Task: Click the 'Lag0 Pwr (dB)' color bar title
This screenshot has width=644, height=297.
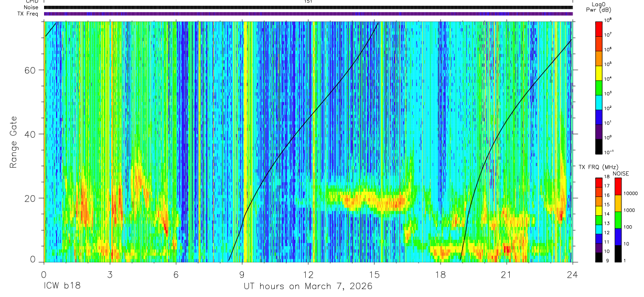Action: [598, 7]
